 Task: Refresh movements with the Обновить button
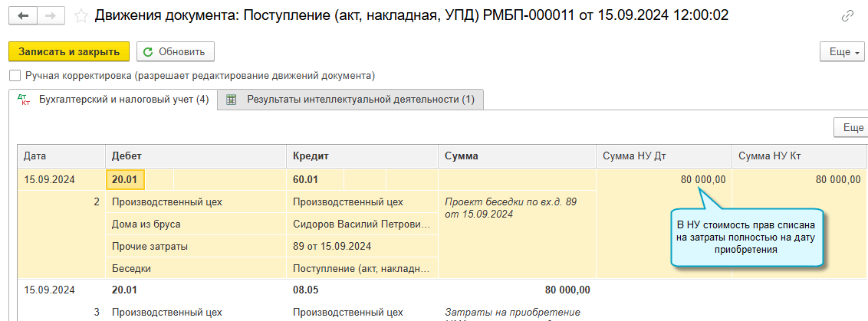pos(175,52)
